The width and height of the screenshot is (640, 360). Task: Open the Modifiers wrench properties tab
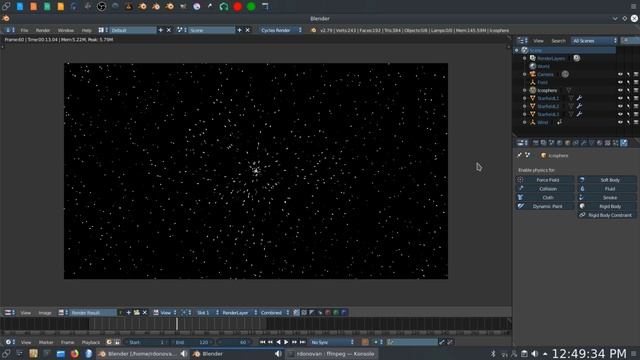click(584, 143)
